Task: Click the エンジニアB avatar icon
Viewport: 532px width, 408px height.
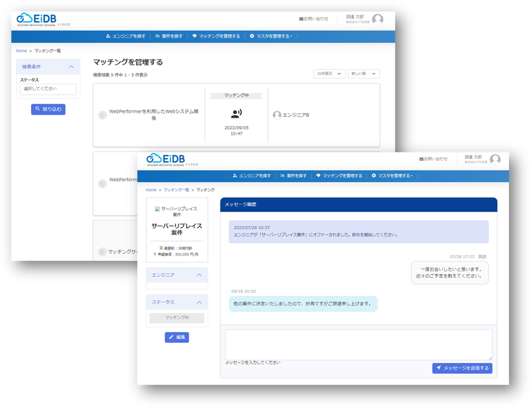Action: pos(277,115)
